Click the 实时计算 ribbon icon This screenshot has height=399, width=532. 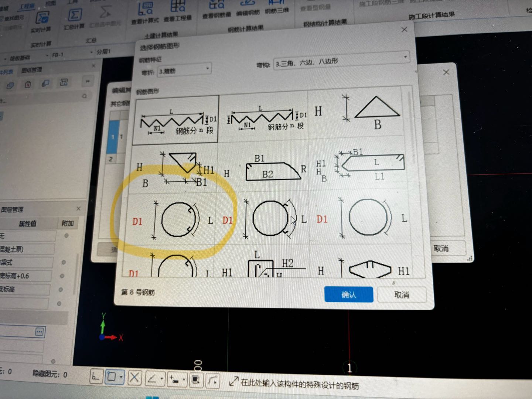[x=42, y=18]
